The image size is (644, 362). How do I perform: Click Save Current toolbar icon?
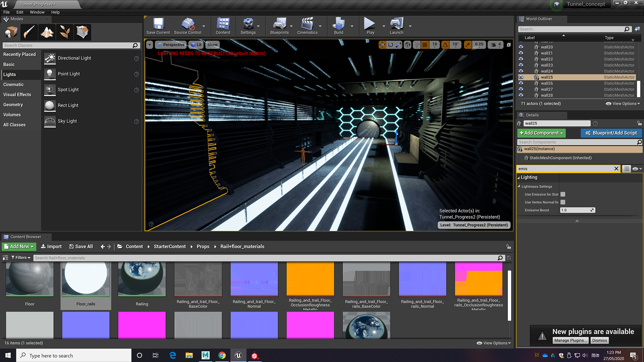[158, 26]
